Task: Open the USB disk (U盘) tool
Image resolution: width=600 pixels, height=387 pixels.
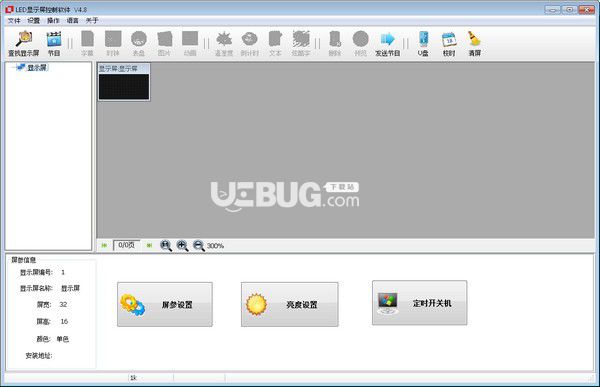Action: (423, 39)
